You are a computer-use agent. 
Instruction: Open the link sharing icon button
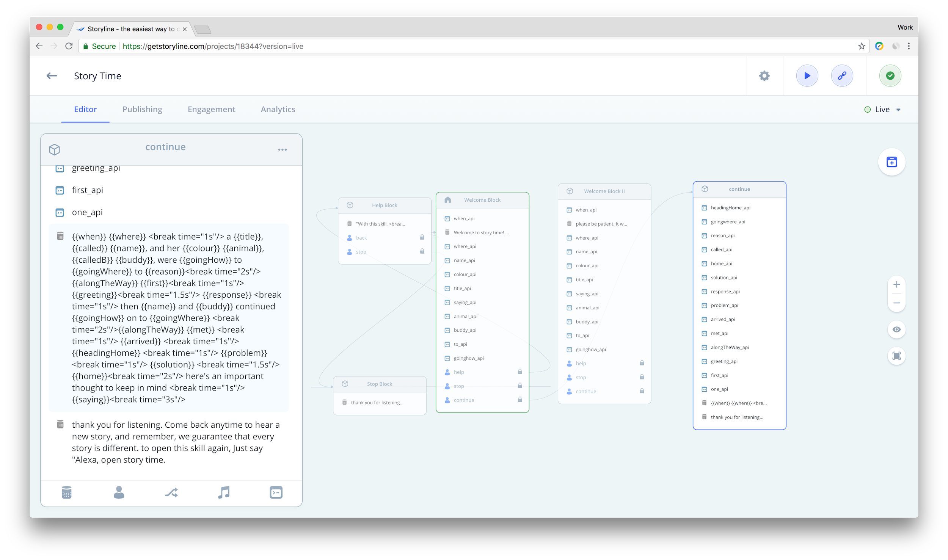[842, 76]
